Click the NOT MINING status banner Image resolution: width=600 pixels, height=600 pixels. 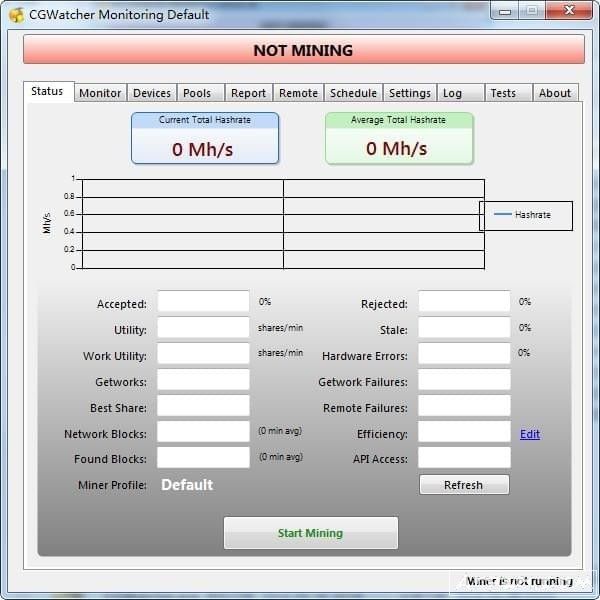[x=304, y=49]
